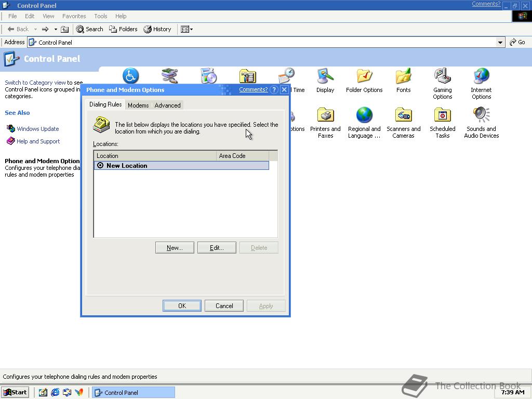Click Comments? link in Control Panel title bar
This screenshot has width=532, height=399.
[486, 4]
